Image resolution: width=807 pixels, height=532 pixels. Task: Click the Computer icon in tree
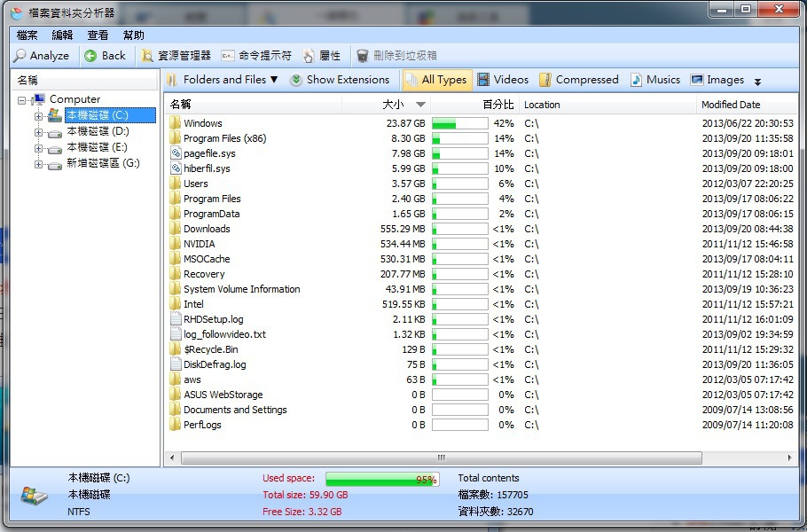pyautogui.click(x=39, y=98)
